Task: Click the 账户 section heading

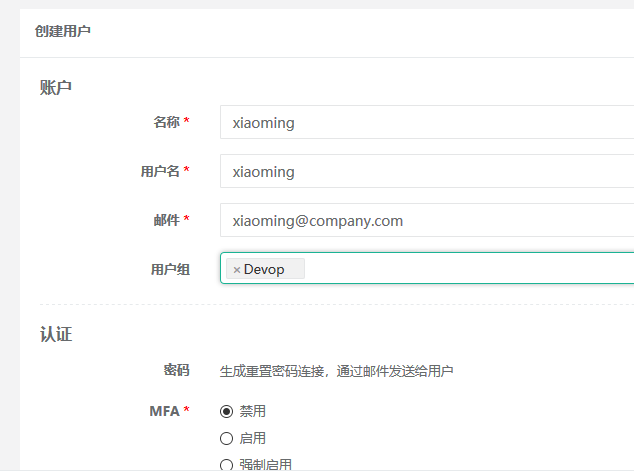Action: (x=56, y=87)
